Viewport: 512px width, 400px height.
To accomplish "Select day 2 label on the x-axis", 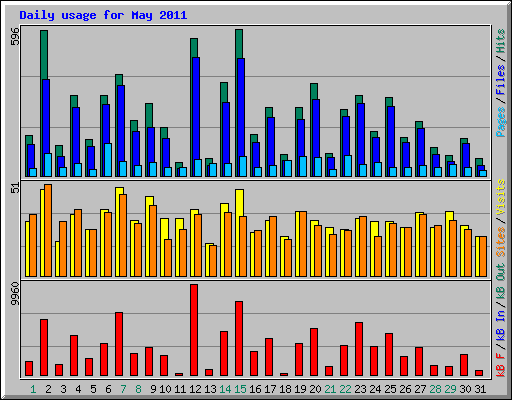I will 48,389.
